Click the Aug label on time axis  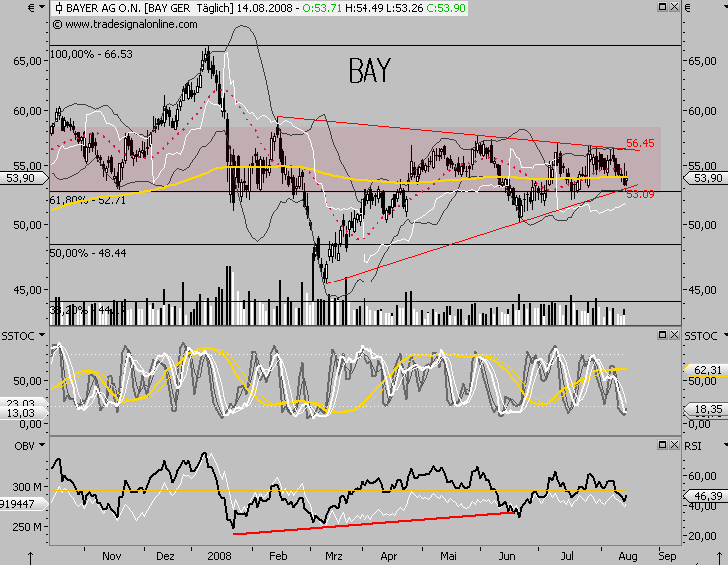tap(628, 556)
